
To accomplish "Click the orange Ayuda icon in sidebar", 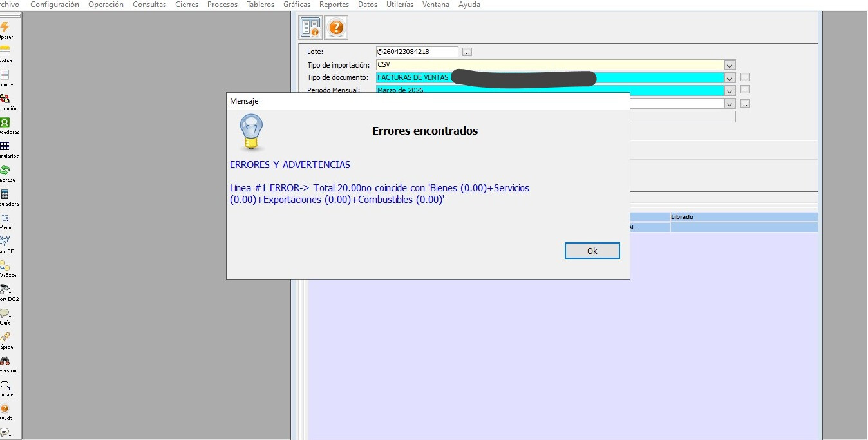I will pyautogui.click(x=5, y=408).
